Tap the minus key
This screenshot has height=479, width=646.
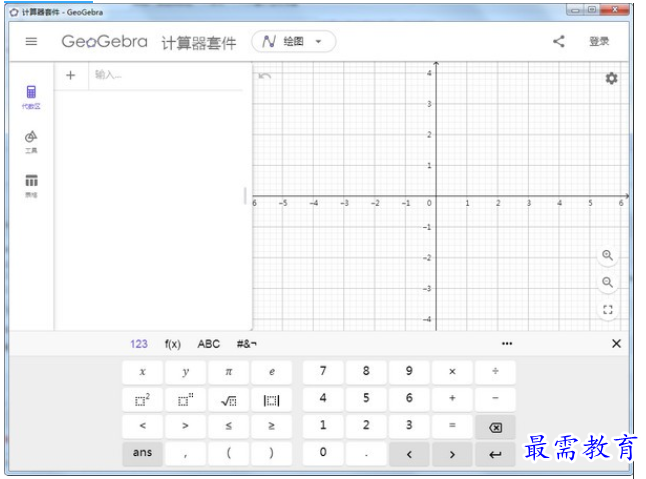(x=495, y=399)
